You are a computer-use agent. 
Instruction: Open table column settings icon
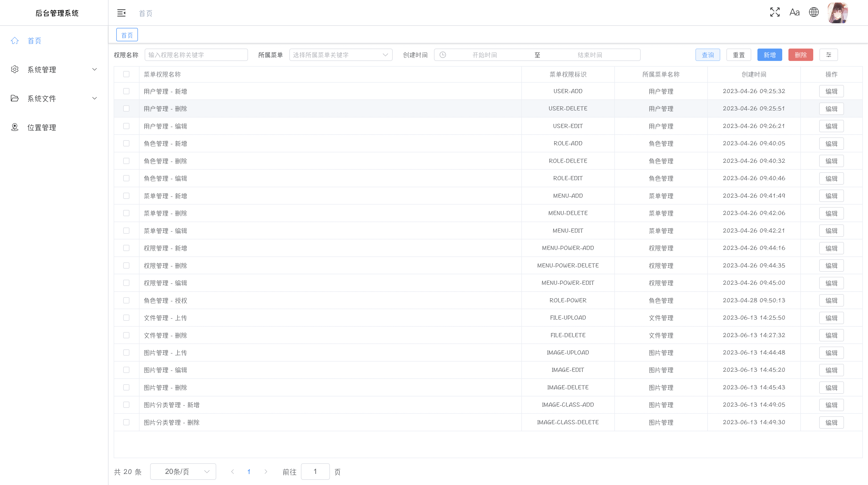pos(828,55)
